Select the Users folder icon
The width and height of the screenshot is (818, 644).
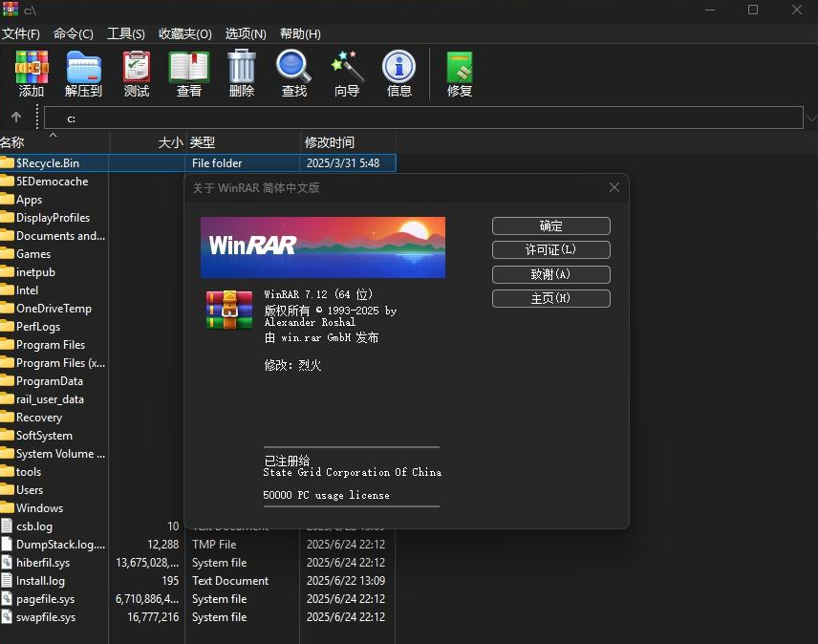(8, 489)
